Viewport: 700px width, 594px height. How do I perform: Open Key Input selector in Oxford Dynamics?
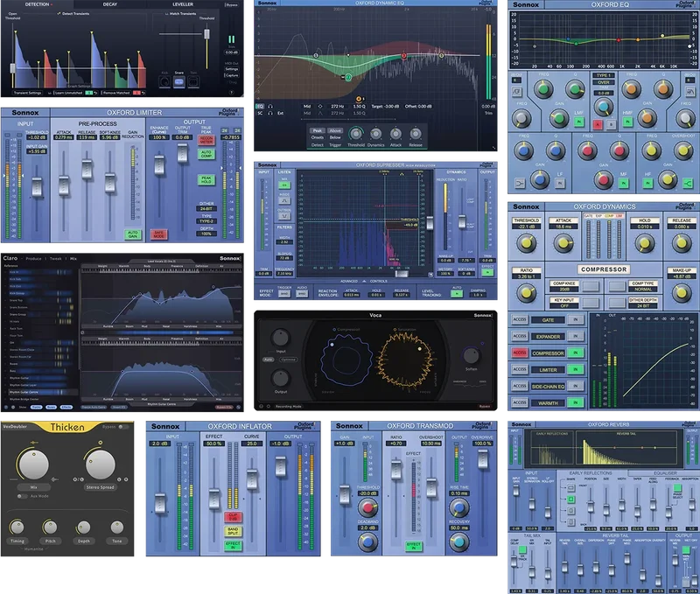[564, 305]
